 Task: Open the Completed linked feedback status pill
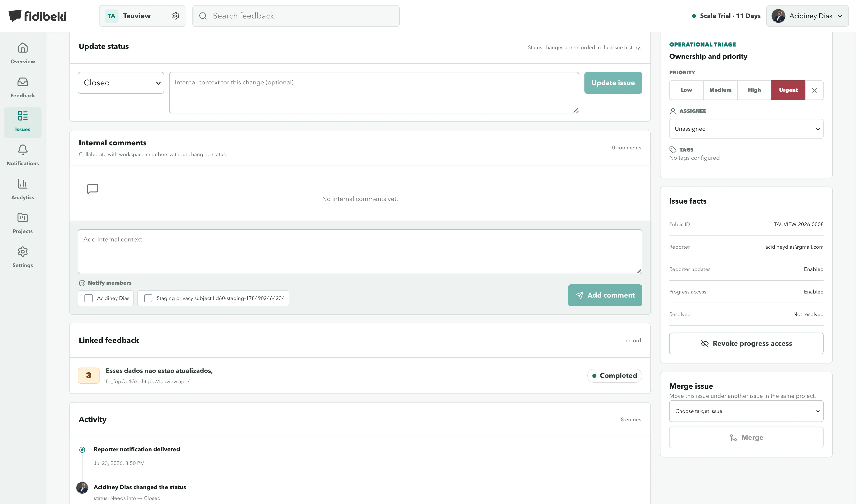[614, 376]
